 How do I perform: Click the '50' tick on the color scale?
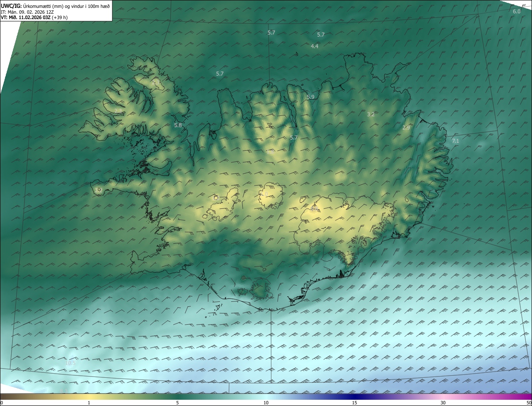[x=529, y=403]
